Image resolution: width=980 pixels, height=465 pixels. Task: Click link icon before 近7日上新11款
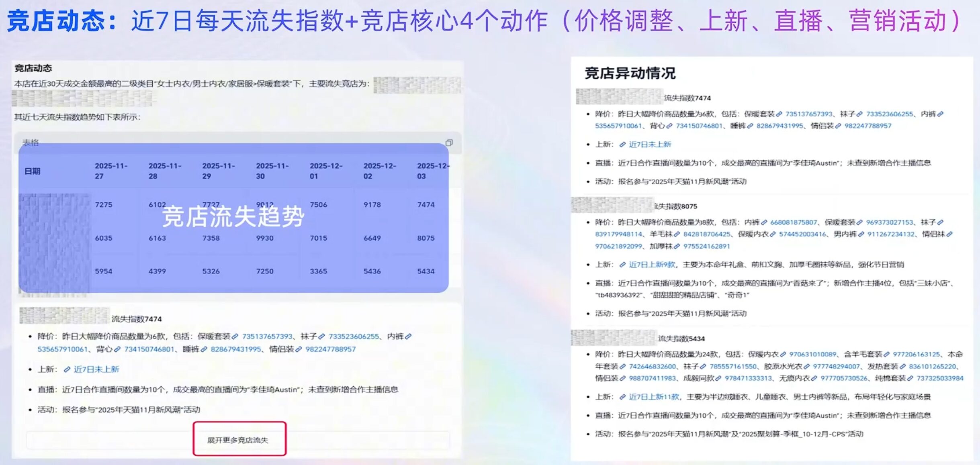coord(622,397)
